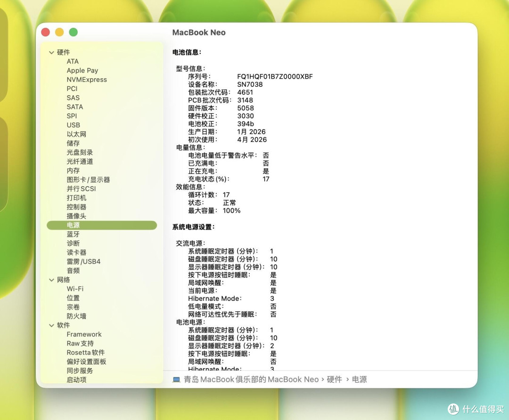The width and height of the screenshot is (509, 420).
Task: Open the 启动项 entry
Action: coord(76,379)
